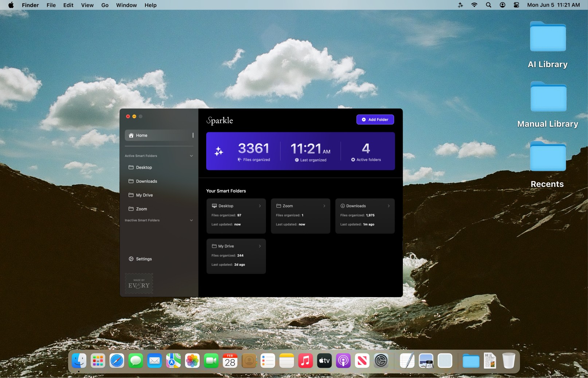The width and height of the screenshot is (588, 378).
Task: Open System Settings from the Dock
Action: 381,361
